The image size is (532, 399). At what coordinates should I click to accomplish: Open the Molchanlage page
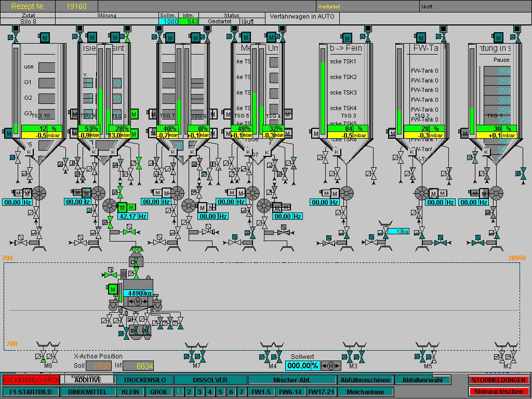tap(365, 392)
